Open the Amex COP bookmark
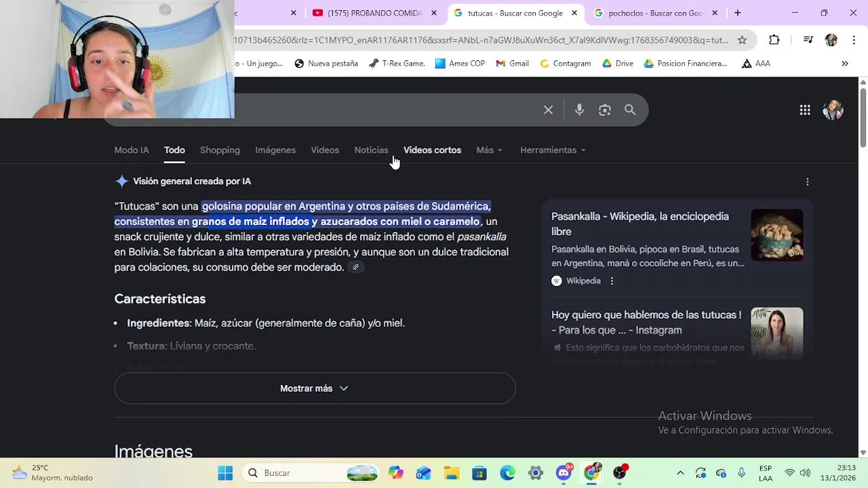Viewport: 868px width, 488px height. click(x=460, y=64)
